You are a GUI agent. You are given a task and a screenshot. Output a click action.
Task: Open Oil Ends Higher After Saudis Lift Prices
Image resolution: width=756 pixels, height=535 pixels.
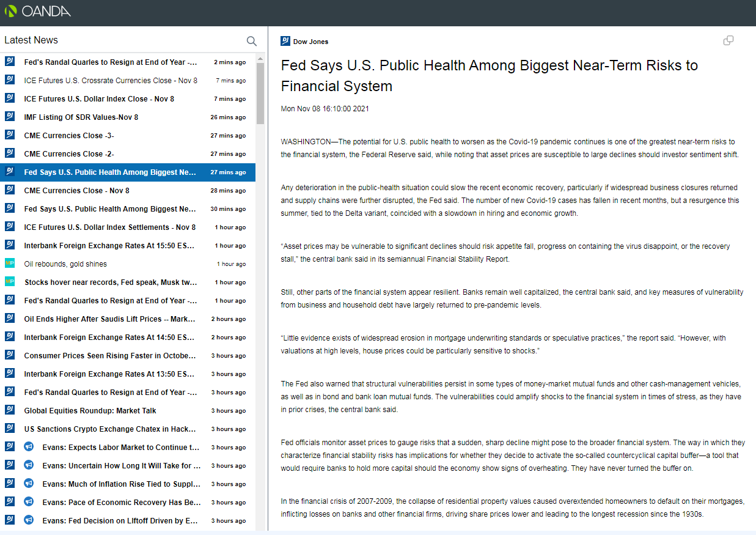click(x=110, y=319)
